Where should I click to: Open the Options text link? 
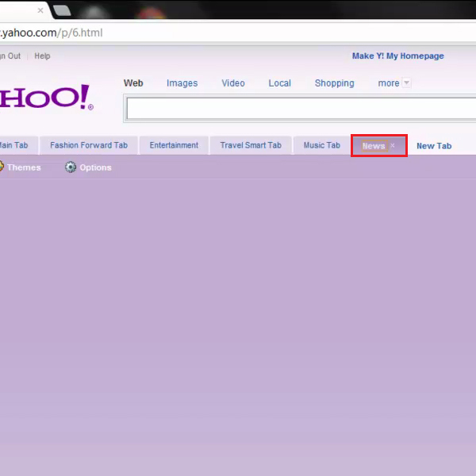point(96,167)
